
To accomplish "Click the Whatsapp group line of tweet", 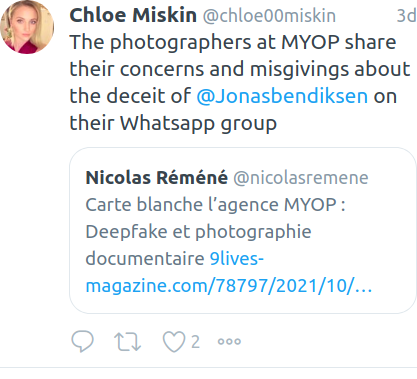I will click(x=173, y=123).
